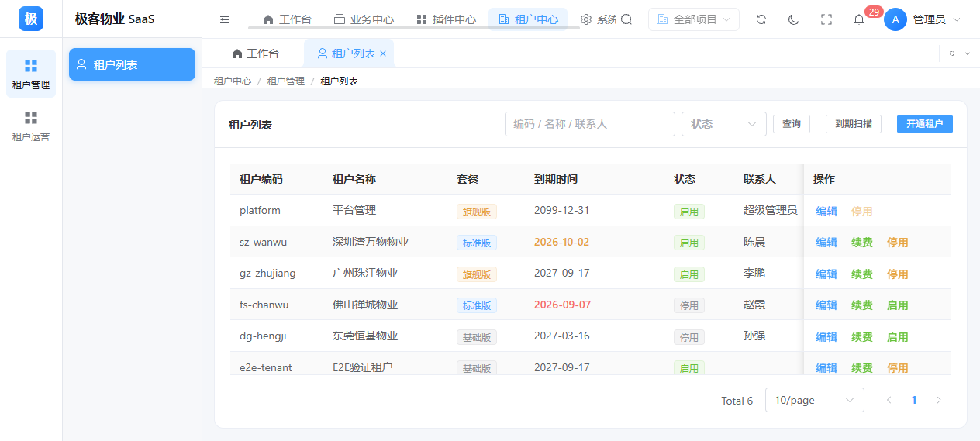Edit the fs-chanwu tenant

826,305
